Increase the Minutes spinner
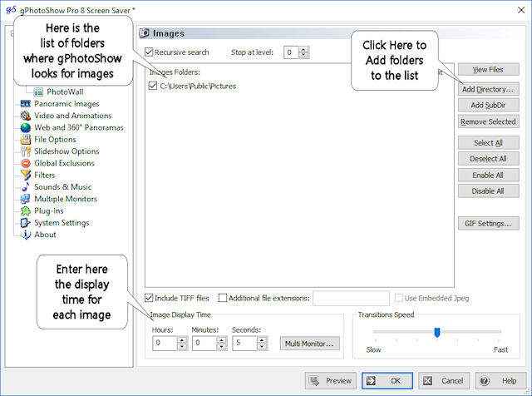 (x=222, y=340)
